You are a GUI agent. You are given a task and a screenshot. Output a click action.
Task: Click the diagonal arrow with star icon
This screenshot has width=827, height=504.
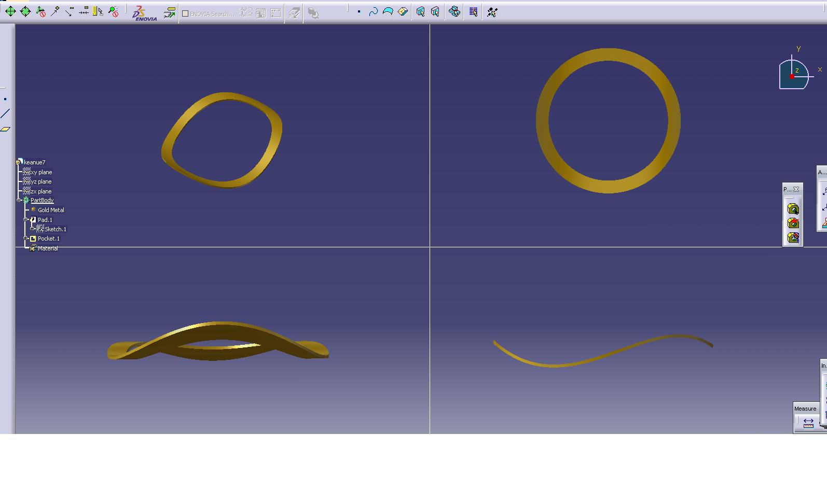55,11
